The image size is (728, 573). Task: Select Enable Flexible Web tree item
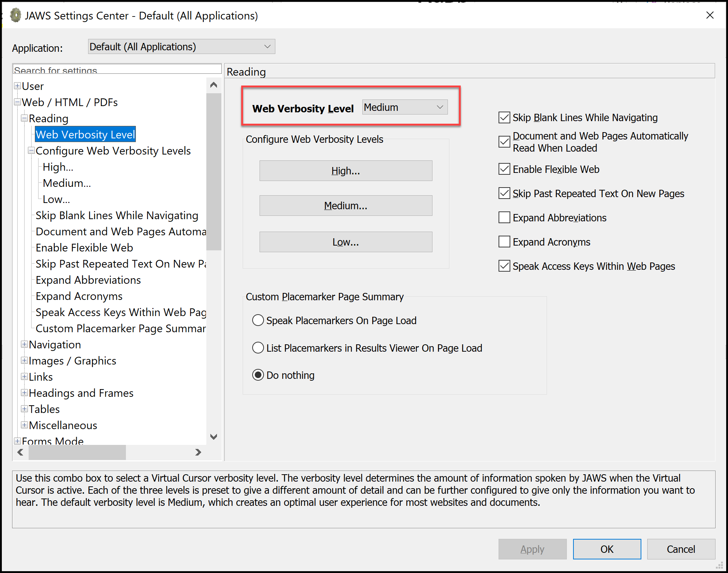click(x=84, y=248)
